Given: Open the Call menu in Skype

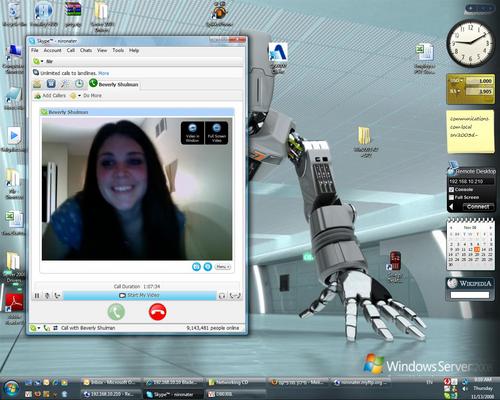Looking at the screenshot, I should pyautogui.click(x=71, y=50).
